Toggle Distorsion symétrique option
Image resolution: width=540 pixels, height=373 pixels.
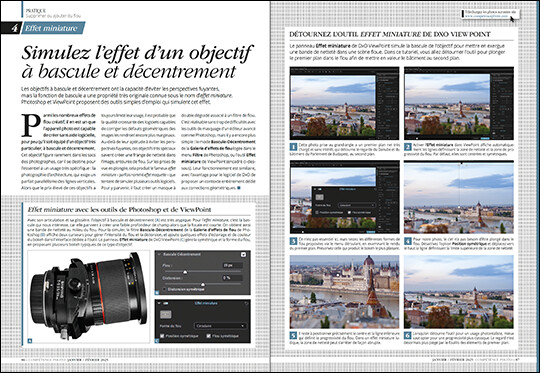[x=164, y=289]
